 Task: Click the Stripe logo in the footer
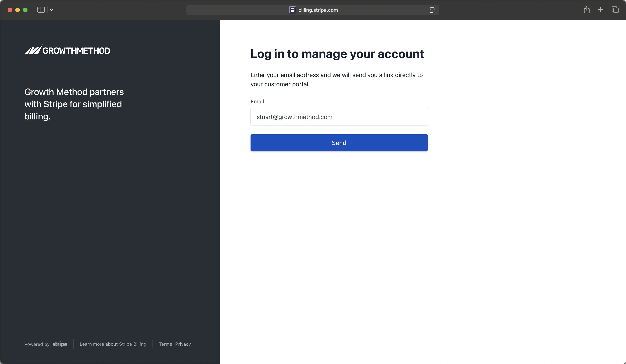60,344
